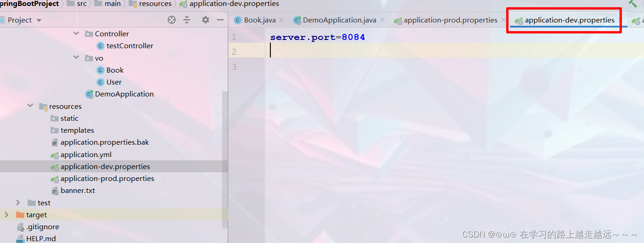Select the static folder
Screen dimensions: 644x243
[x=69, y=118]
